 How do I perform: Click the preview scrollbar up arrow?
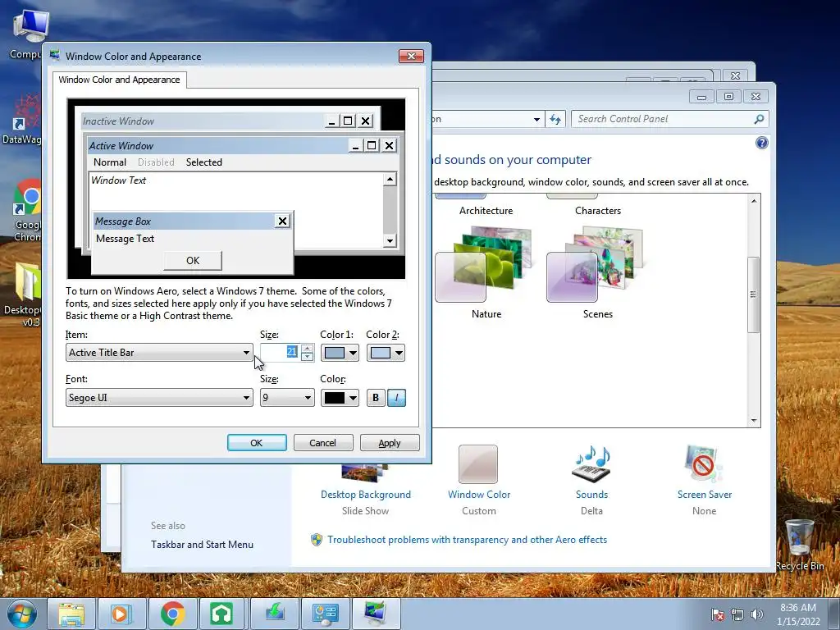pyautogui.click(x=390, y=180)
